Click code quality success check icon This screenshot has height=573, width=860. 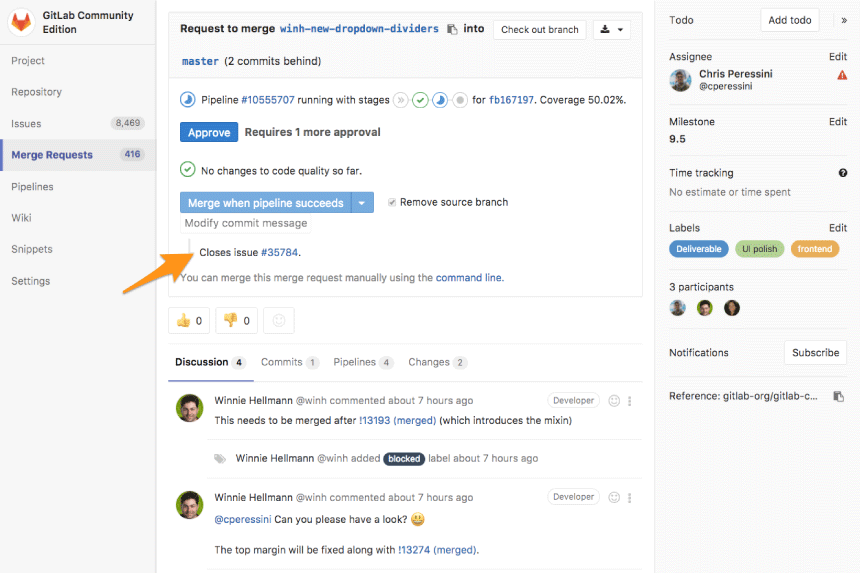[188, 169]
